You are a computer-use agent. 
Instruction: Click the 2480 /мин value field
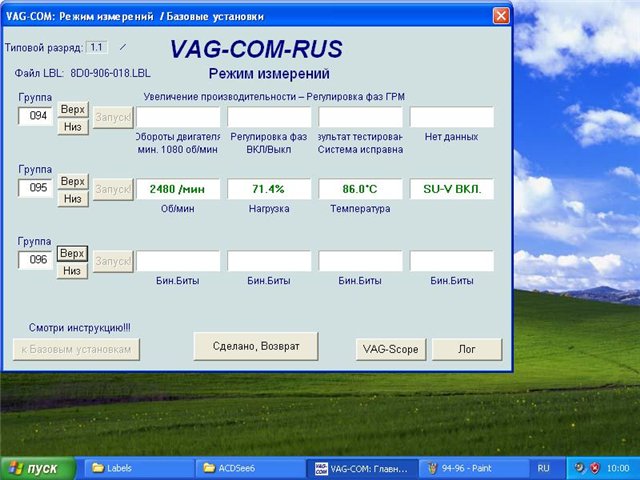click(178, 189)
